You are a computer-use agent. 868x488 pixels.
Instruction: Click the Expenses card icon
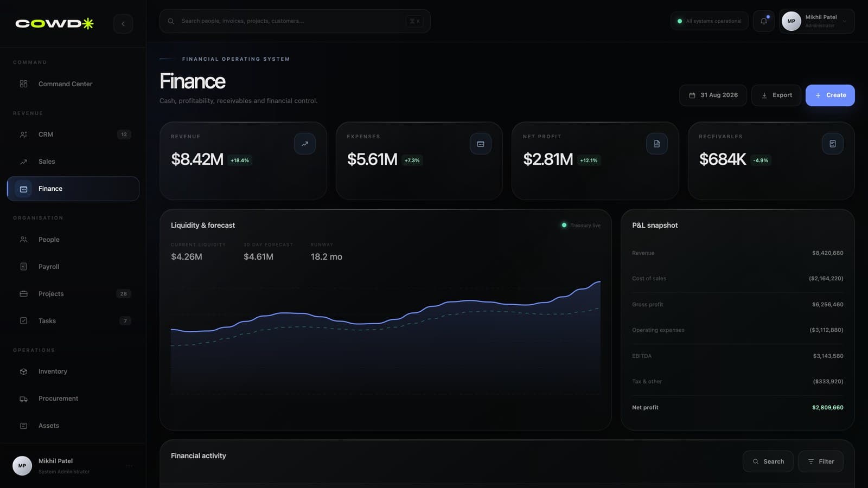(481, 144)
